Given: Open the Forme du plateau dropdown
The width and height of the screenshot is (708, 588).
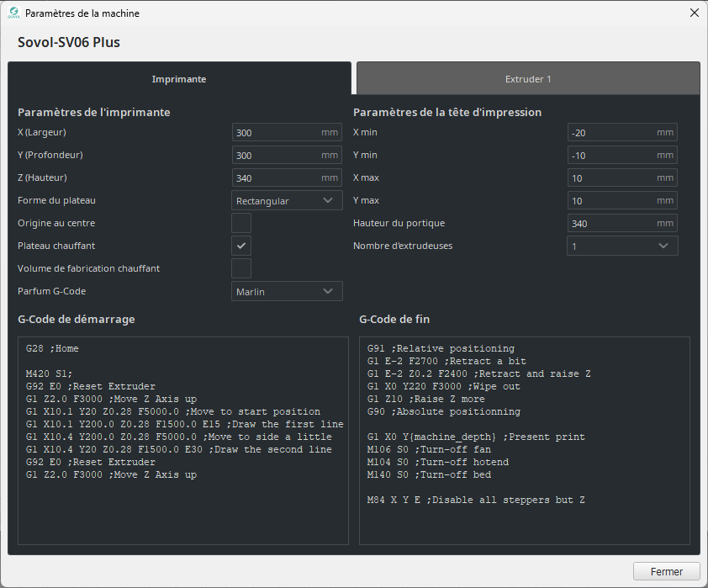Looking at the screenshot, I should point(287,200).
